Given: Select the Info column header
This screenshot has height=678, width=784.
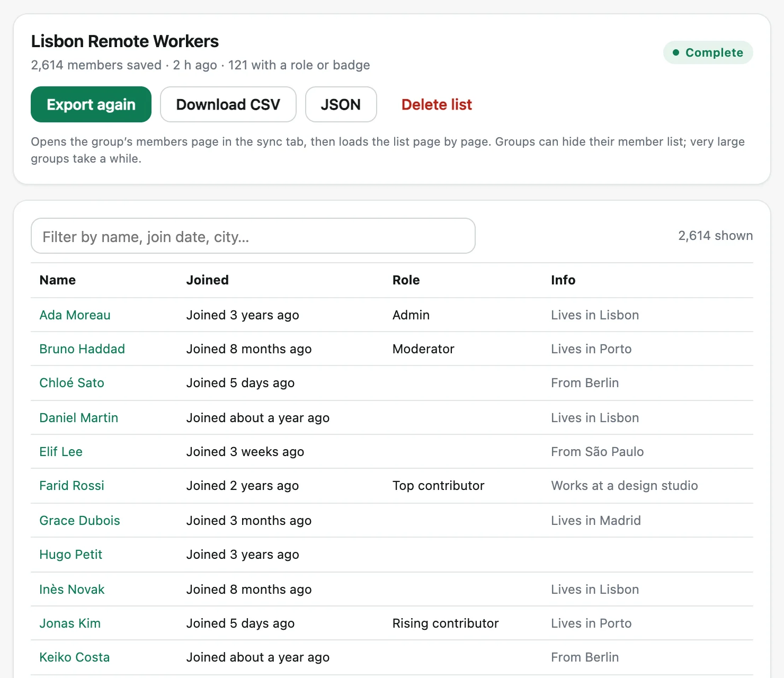Looking at the screenshot, I should click(x=563, y=280).
